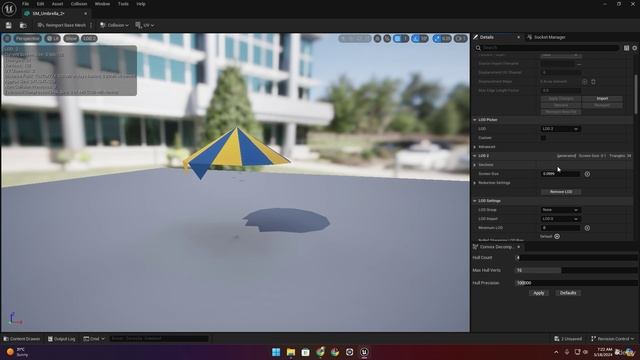Click Reimport Base Mesh toolbar button
The height and width of the screenshot is (360, 640).
point(62,25)
